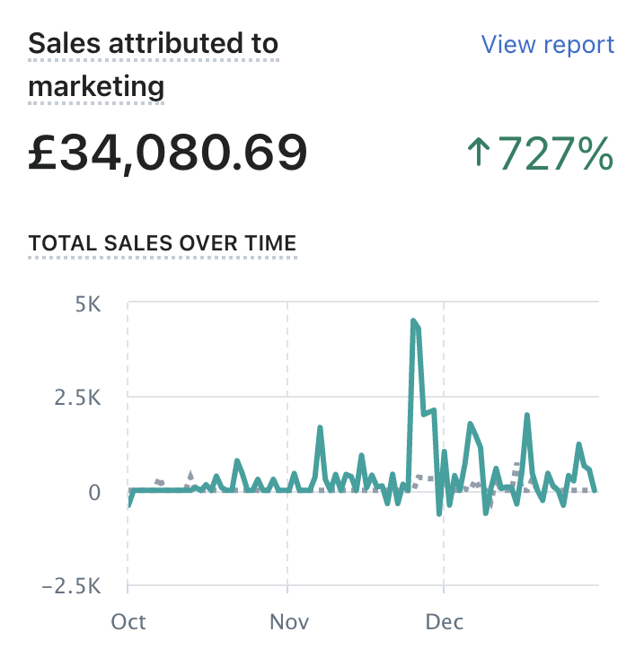
Task: Click the 'Sales attributed to marketing' title
Action: pyautogui.click(x=153, y=65)
